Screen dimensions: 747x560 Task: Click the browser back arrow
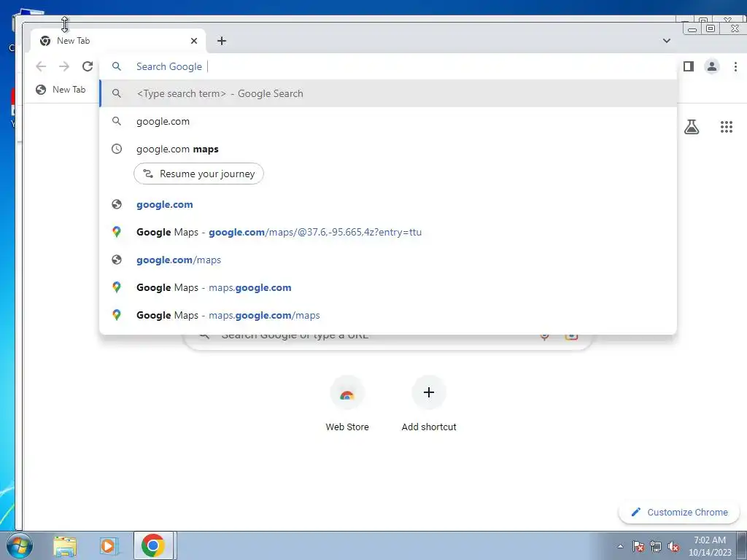(41, 66)
